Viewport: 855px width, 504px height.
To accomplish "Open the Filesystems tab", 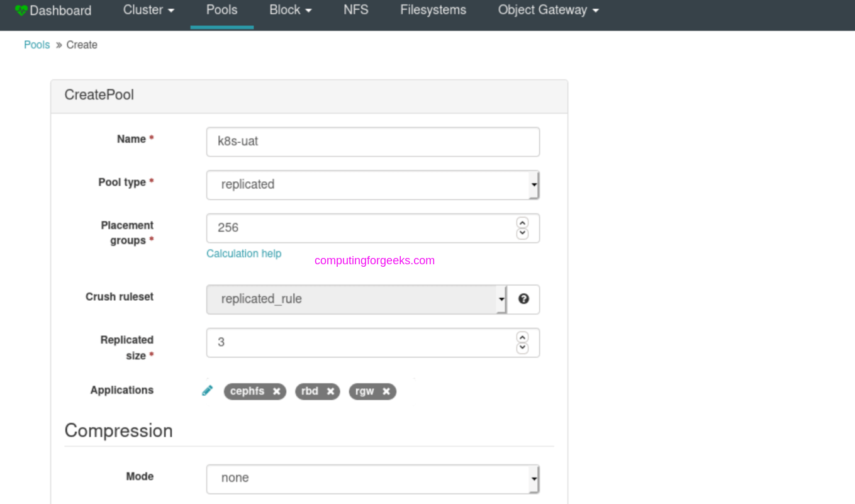I will tap(432, 9).
